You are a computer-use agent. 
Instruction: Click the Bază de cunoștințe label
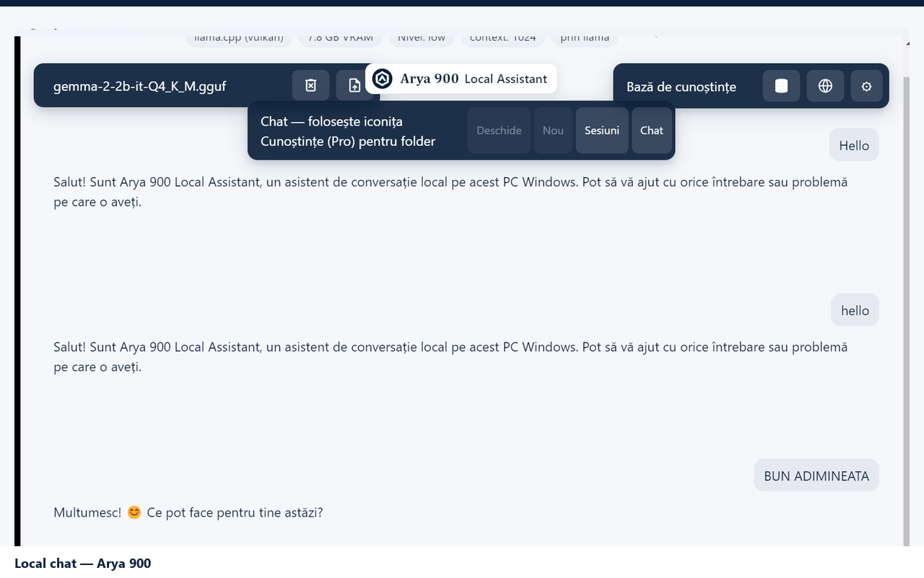coord(681,87)
